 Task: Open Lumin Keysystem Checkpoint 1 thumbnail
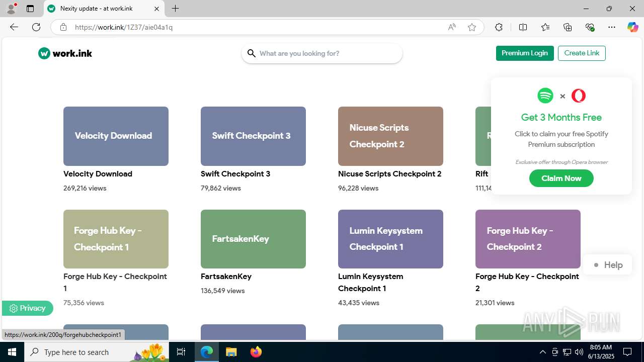pyautogui.click(x=390, y=239)
